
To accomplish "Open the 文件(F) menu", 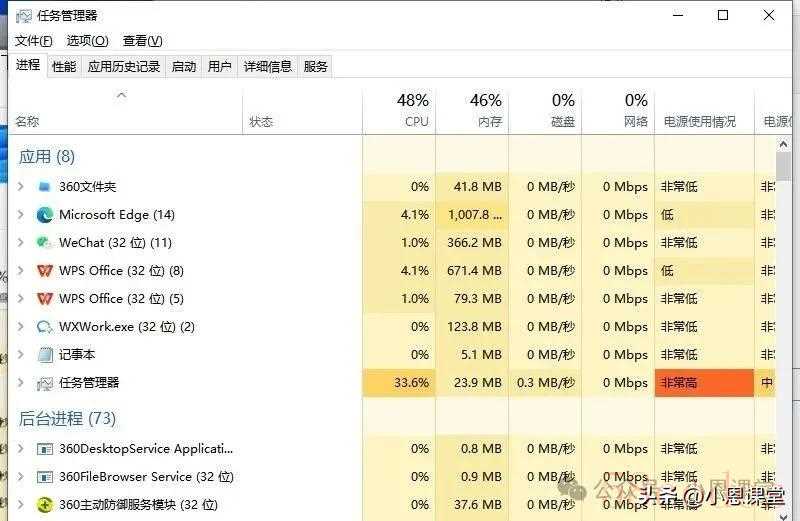I will pos(33,41).
